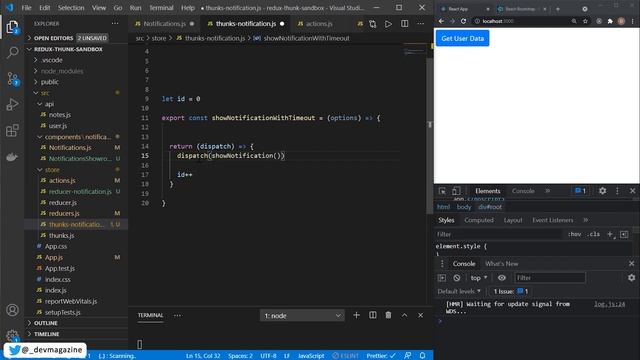Click the Prettier status bar item
Image resolution: width=640 pixels, height=360 pixels.
click(381, 356)
